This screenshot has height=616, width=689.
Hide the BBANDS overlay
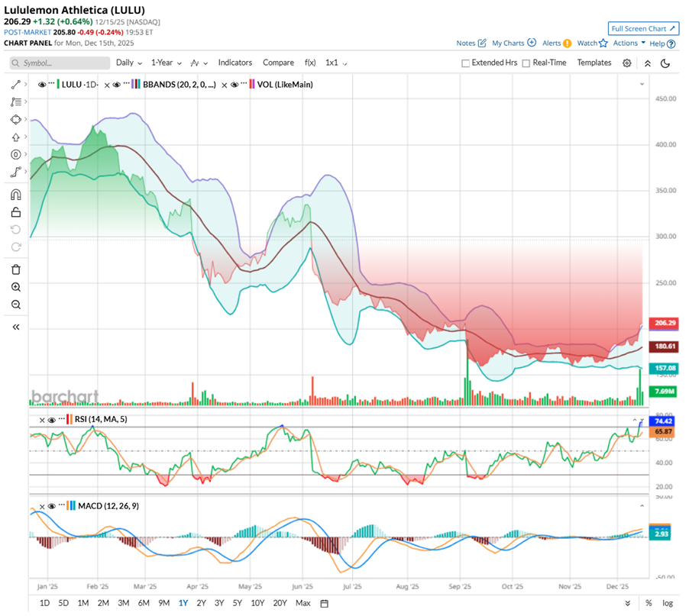coord(117,85)
